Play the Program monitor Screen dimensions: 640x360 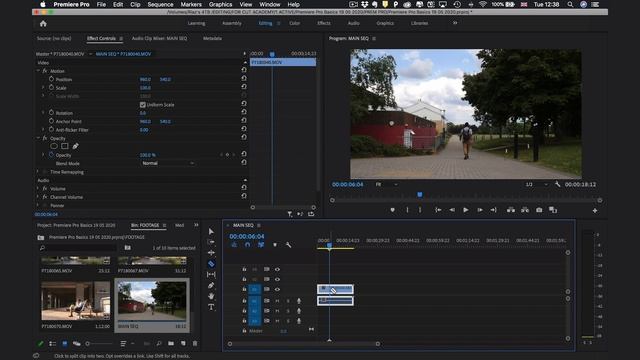coord(466,210)
